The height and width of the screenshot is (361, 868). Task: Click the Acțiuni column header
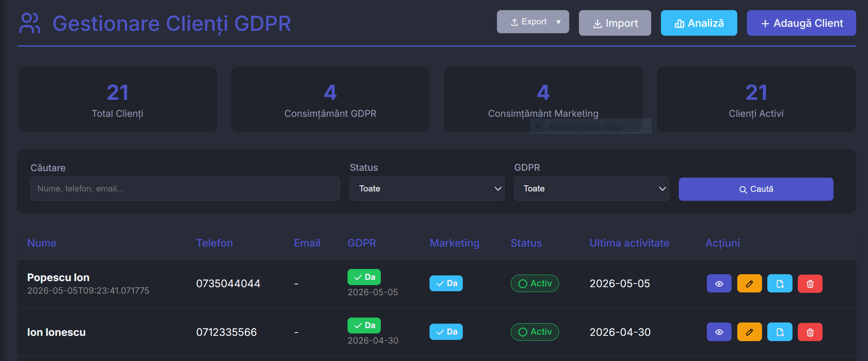coord(723,243)
